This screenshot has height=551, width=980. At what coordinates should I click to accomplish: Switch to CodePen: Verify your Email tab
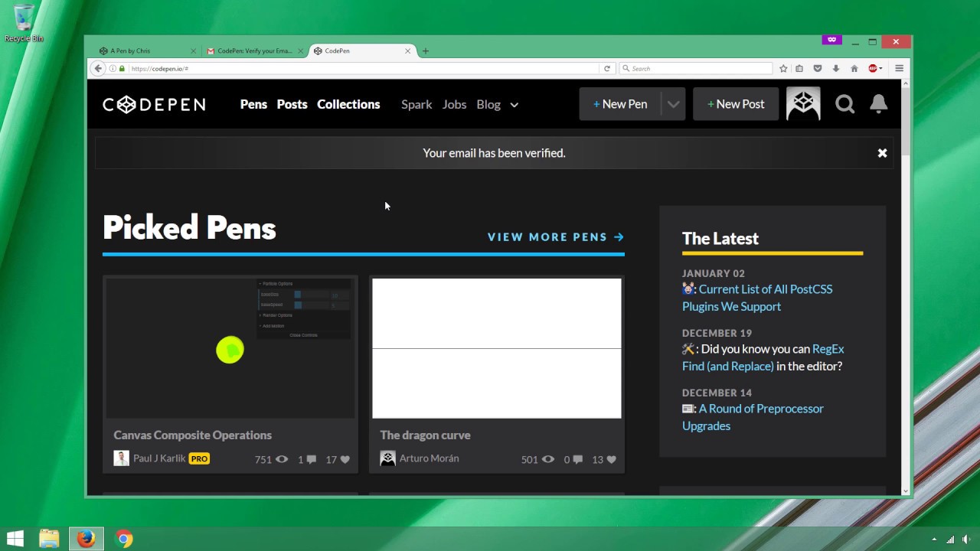click(x=254, y=51)
